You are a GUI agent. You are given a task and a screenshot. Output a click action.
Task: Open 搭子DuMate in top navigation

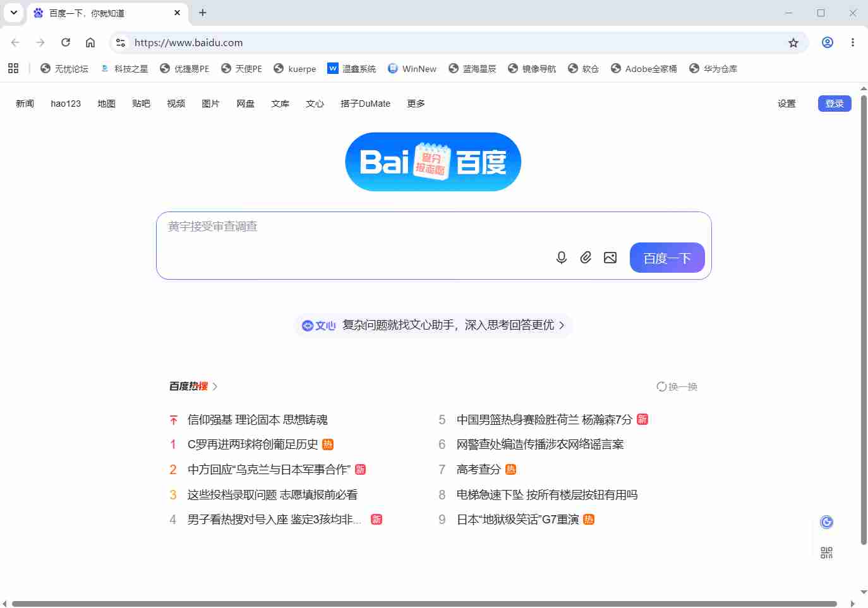[x=365, y=104]
